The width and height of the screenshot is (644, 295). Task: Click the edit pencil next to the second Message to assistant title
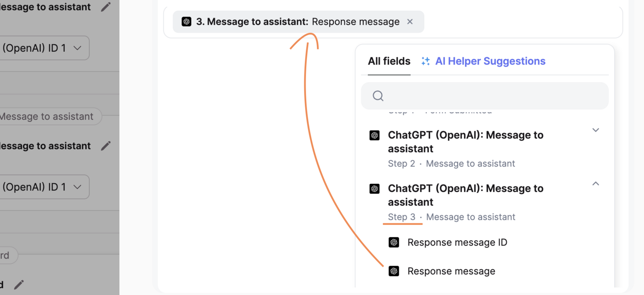[106, 146]
